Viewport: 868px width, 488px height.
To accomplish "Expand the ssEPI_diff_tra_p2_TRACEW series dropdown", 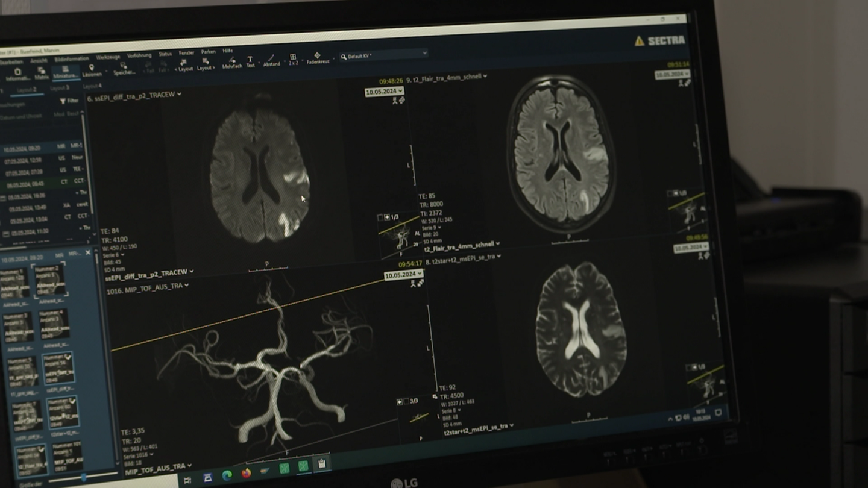I will pos(179,95).
